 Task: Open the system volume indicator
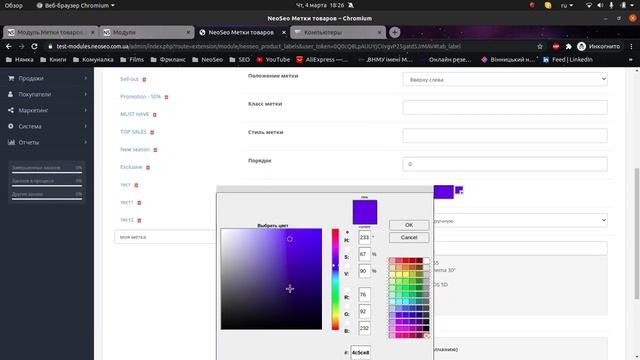coord(600,5)
